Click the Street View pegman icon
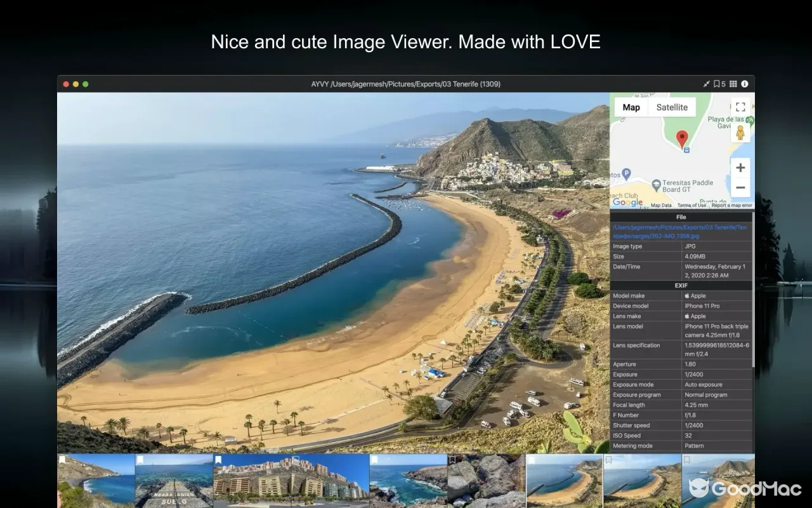This screenshot has height=508, width=812. tap(740, 133)
